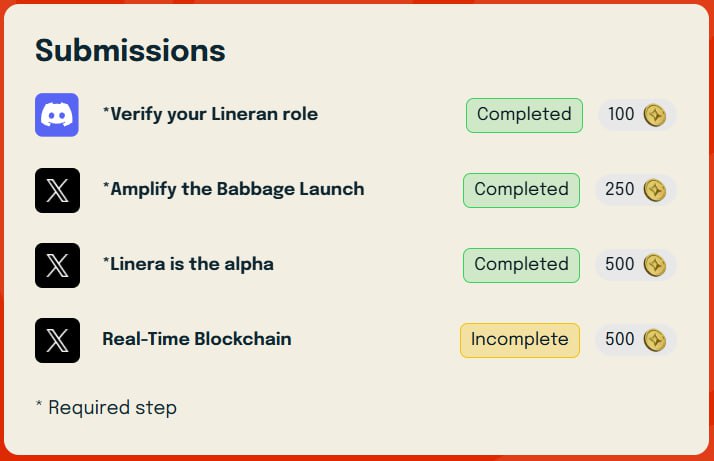Open the Amplify the Babbage Launch task
The image size is (714, 461).
click(x=234, y=189)
